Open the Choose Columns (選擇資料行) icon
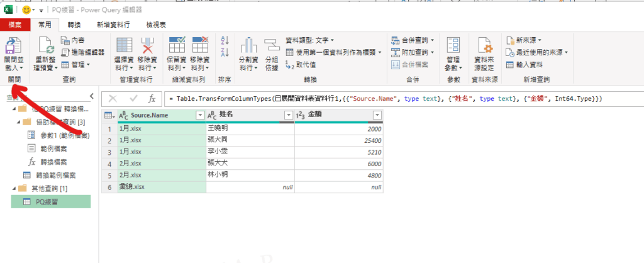 (x=125, y=47)
